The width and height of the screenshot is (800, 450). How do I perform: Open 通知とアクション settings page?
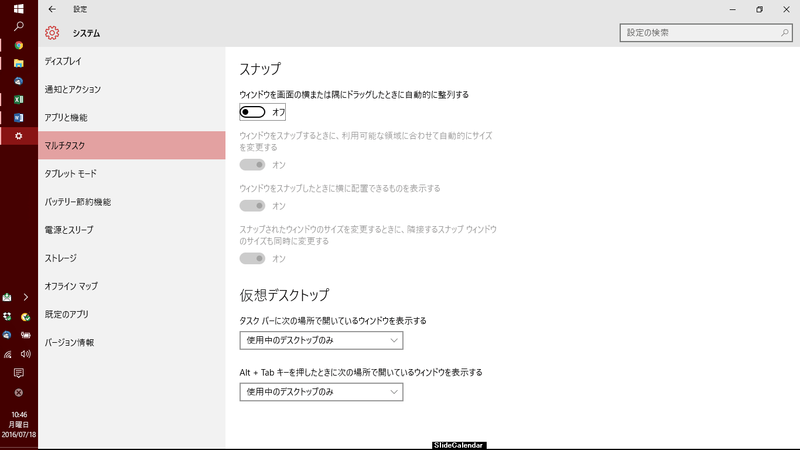pos(132,89)
